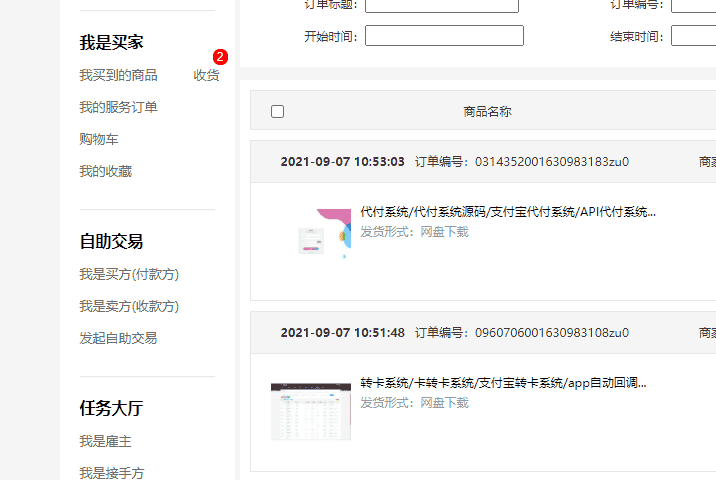Click the 我是买家 section heading
The width and height of the screenshot is (716, 480).
pyautogui.click(x=111, y=42)
